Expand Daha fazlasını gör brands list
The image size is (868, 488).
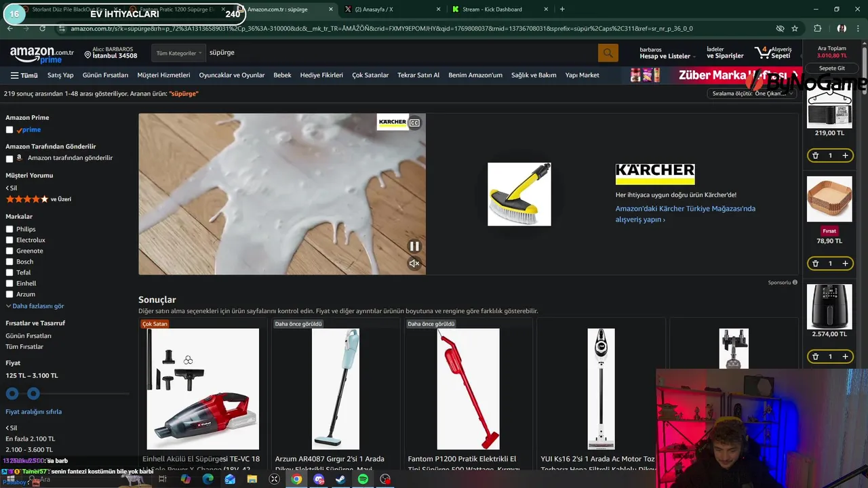35,306
